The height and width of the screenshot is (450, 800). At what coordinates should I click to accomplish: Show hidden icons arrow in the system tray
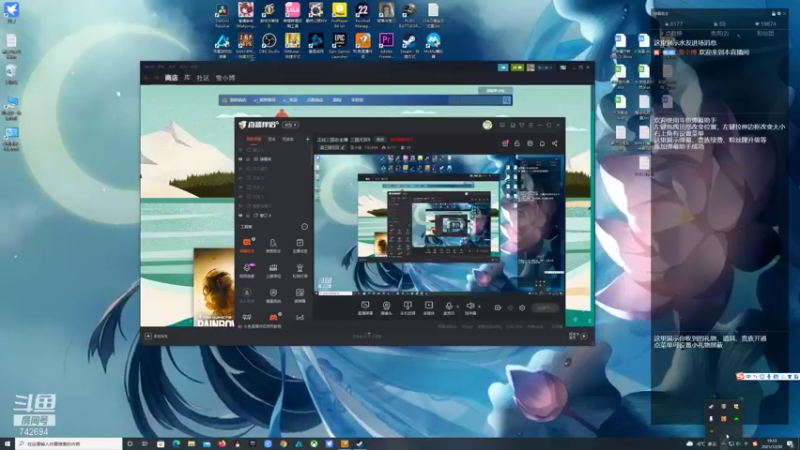click(723, 444)
